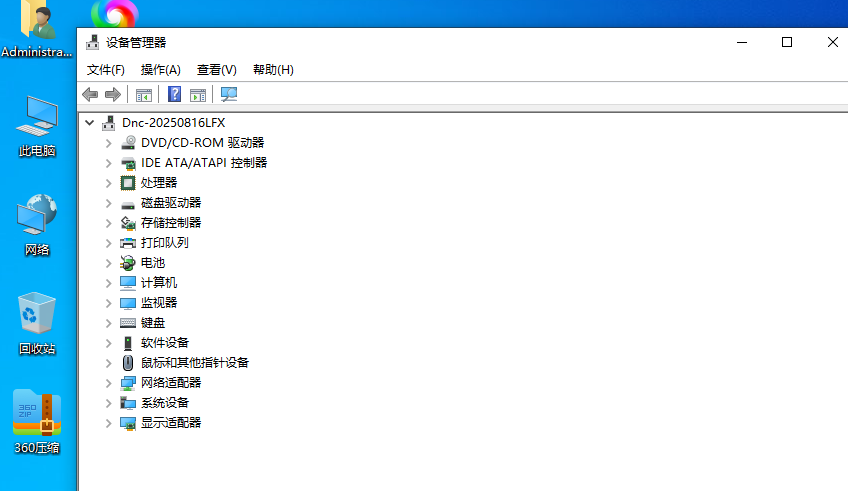Click the 设备管理器 title bar icon

(x=92, y=42)
